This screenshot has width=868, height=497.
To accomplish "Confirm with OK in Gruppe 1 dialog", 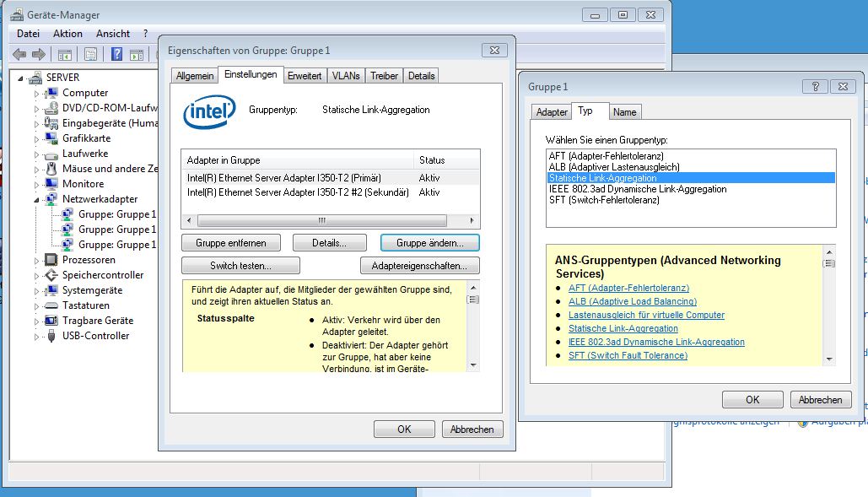I will pyautogui.click(x=752, y=400).
